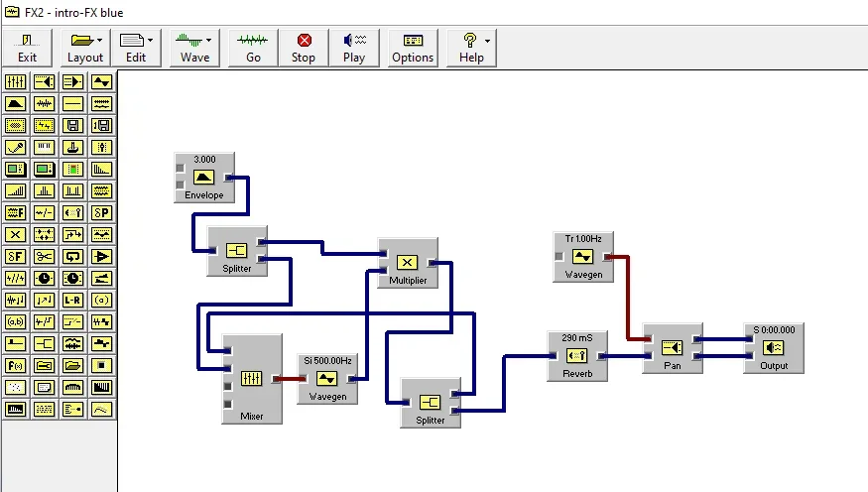The height and width of the screenshot is (492, 868).
Task: Select the amplifier triangle palette icon
Action: [x=102, y=256]
